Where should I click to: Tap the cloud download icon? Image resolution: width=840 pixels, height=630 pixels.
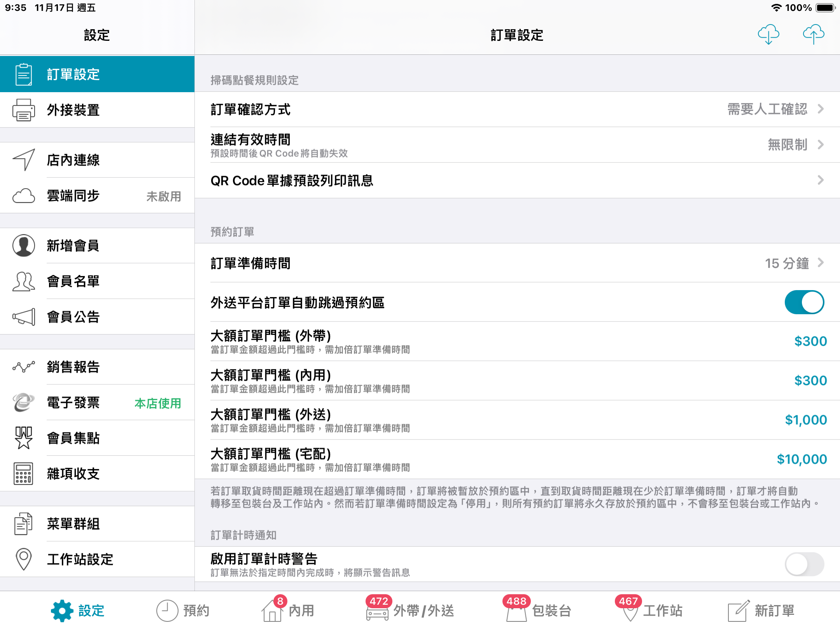click(768, 34)
